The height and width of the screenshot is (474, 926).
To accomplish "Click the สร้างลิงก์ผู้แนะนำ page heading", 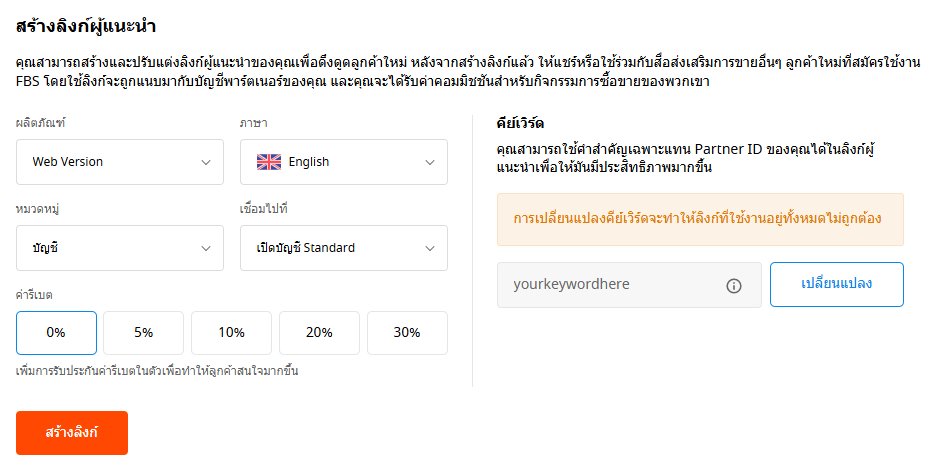I will pos(86,27).
